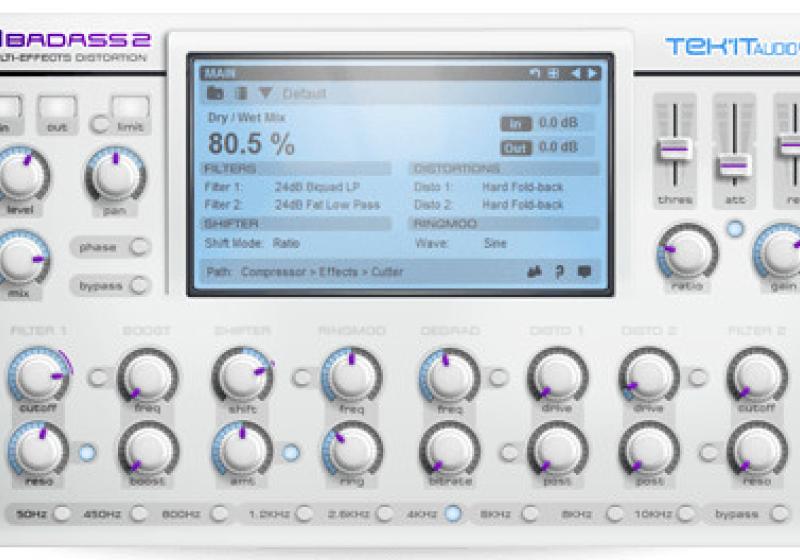Toggle the phase switch
800x560 pixels.
tap(139, 247)
